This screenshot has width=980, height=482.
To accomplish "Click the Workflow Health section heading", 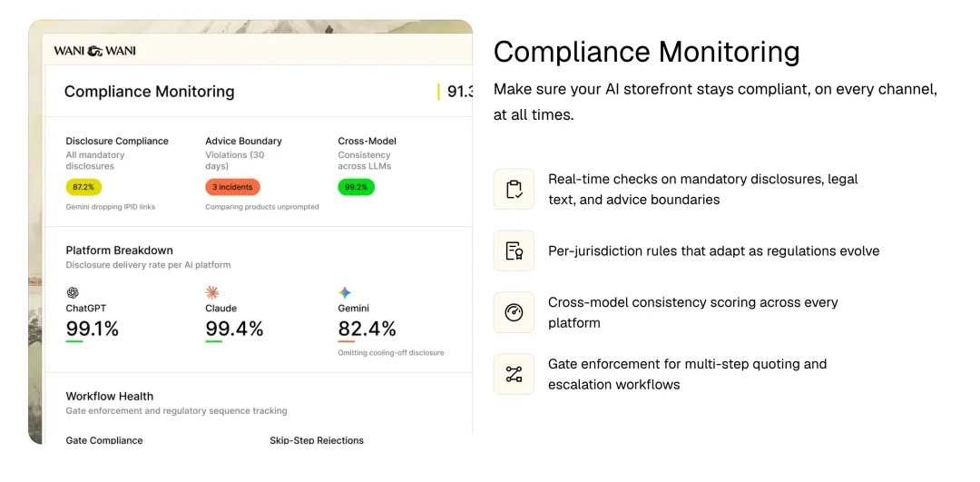I will coord(110,397).
